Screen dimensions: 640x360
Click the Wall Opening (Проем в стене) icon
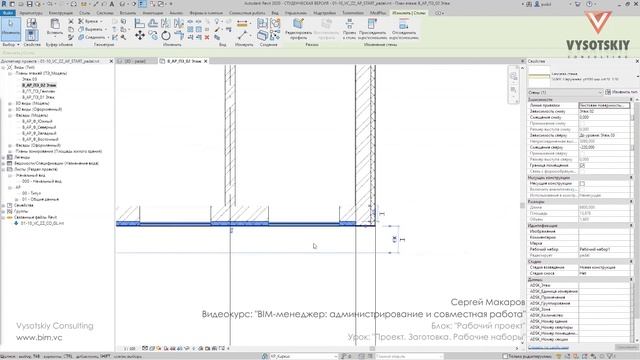pyautogui.click(x=349, y=24)
